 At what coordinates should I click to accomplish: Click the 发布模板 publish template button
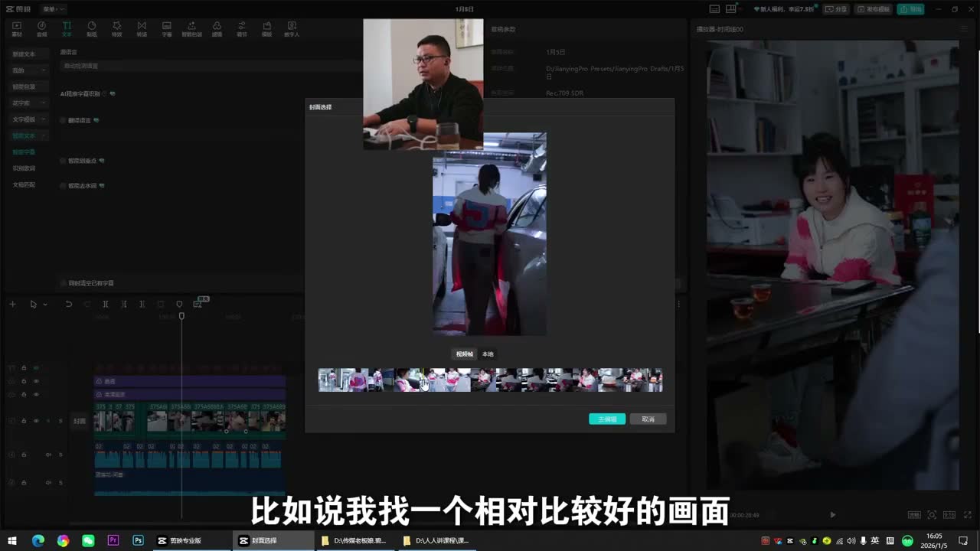tap(873, 9)
